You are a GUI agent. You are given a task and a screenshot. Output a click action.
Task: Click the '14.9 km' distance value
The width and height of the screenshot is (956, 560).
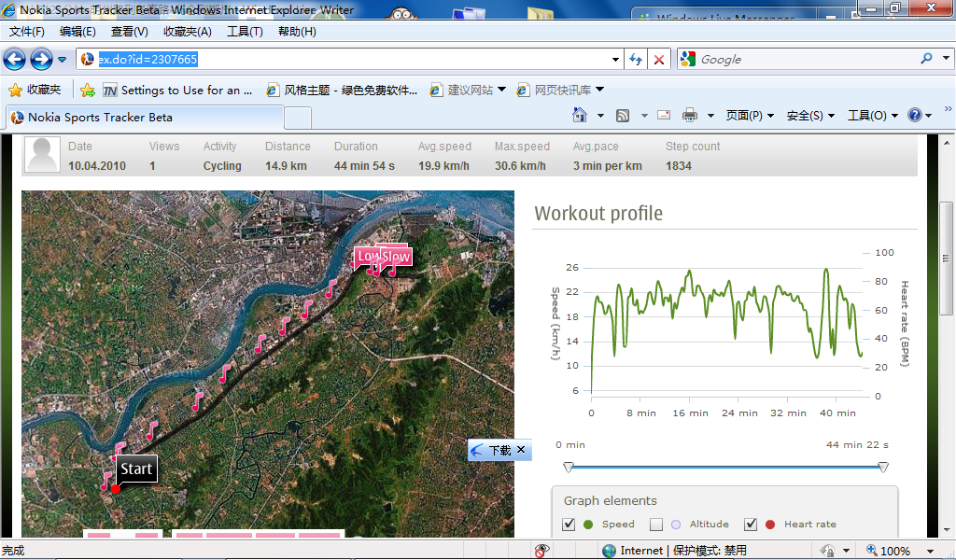point(286,166)
